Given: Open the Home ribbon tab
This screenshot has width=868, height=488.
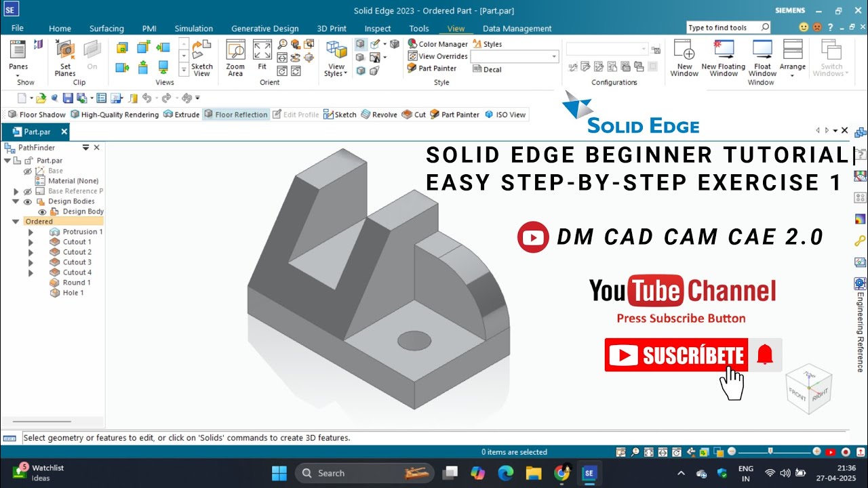Looking at the screenshot, I should pos(60,28).
